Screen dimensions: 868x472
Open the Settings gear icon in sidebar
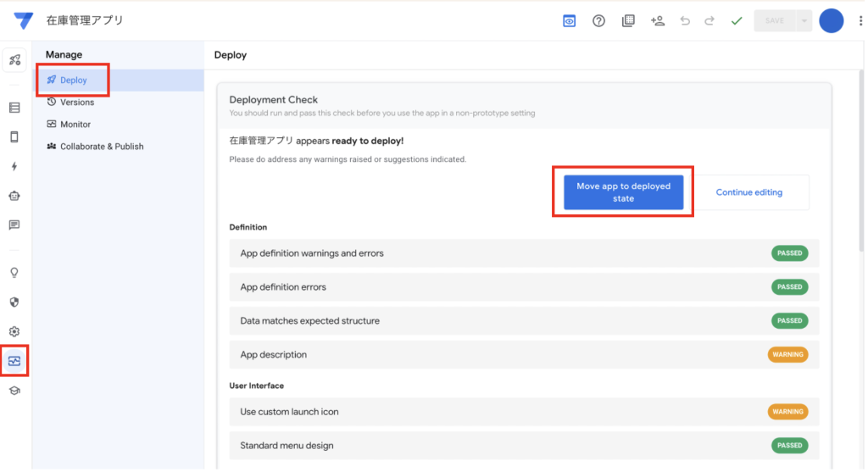click(x=14, y=331)
